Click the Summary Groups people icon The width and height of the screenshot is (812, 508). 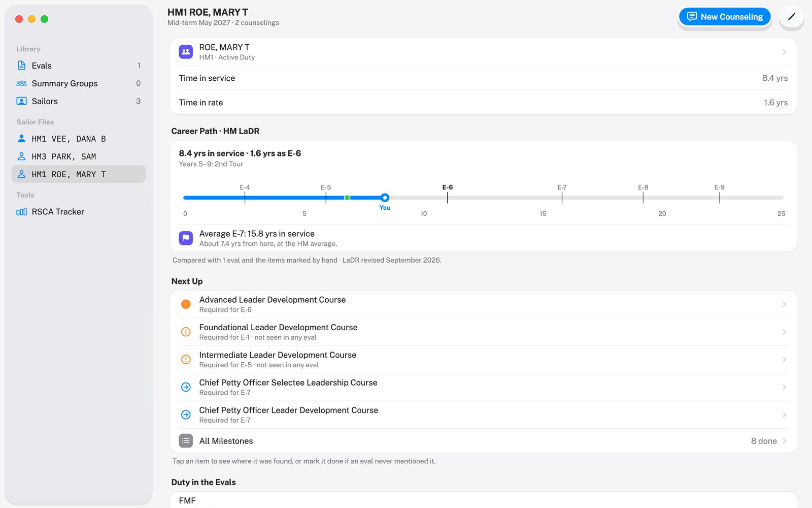coord(21,83)
